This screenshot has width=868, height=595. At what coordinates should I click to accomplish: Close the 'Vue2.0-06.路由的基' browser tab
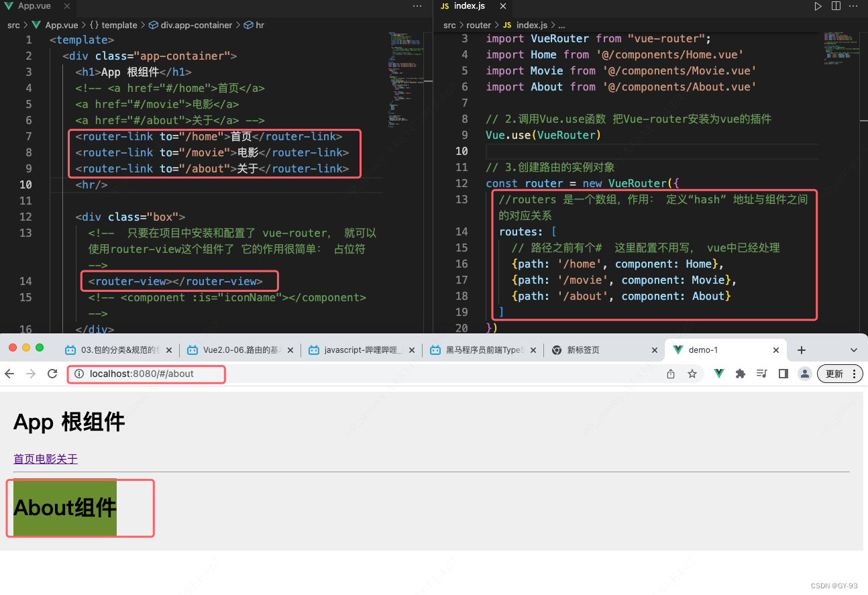click(x=290, y=350)
